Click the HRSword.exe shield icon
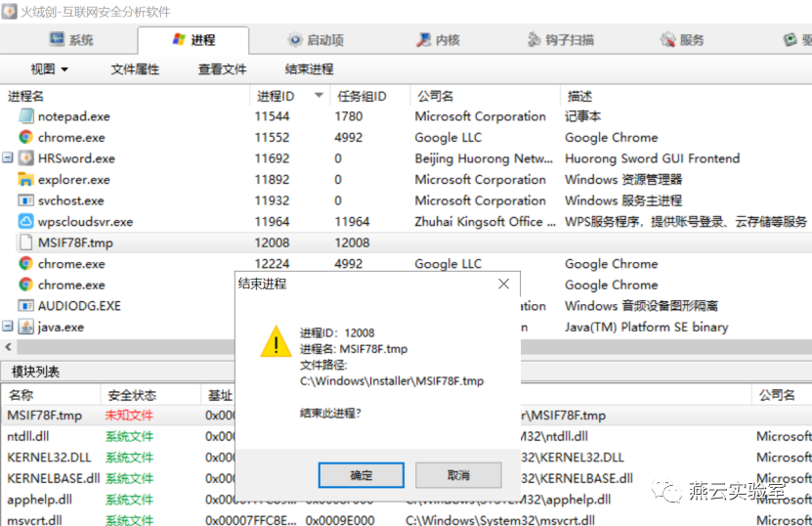Viewport: 812px width, 526px height. tap(25, 158)
